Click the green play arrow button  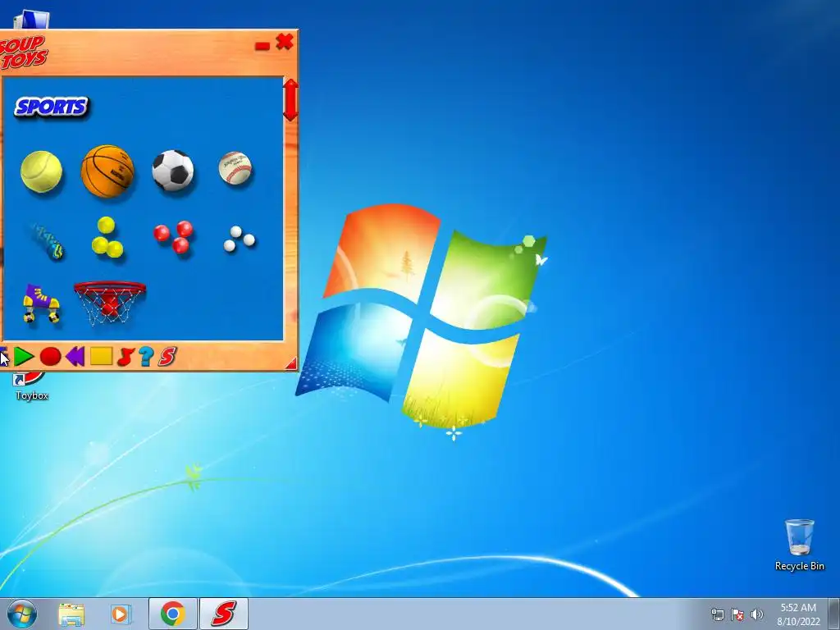pyautogui.click(x=24, y=356)
